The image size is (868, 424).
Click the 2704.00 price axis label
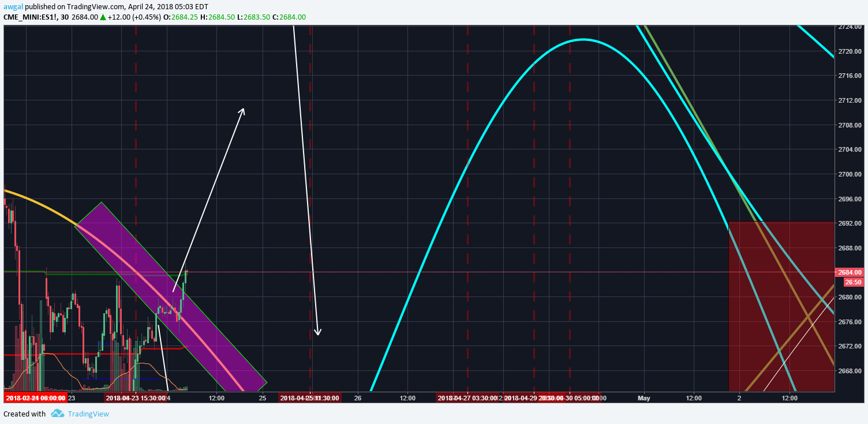click(x=851, y=149)
